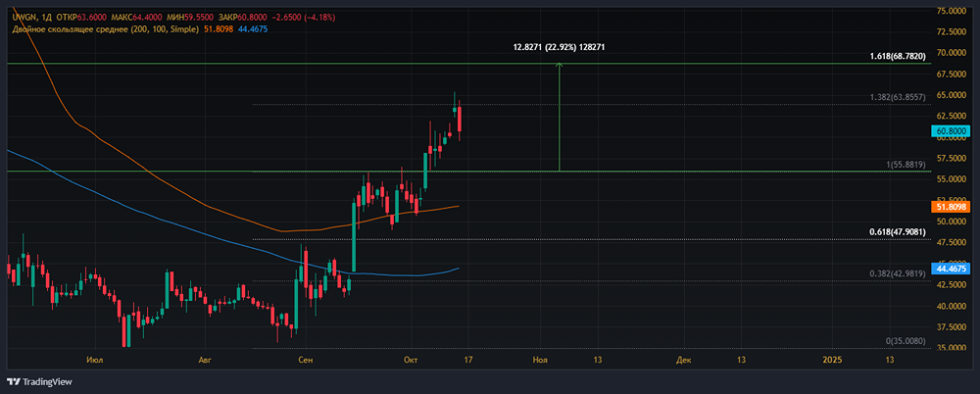Viewport: 980px width, 394px height.
Task: Click the orange 51.8098 value in the indicator legend
Action: pyautogui.click(x=219, y=29)
